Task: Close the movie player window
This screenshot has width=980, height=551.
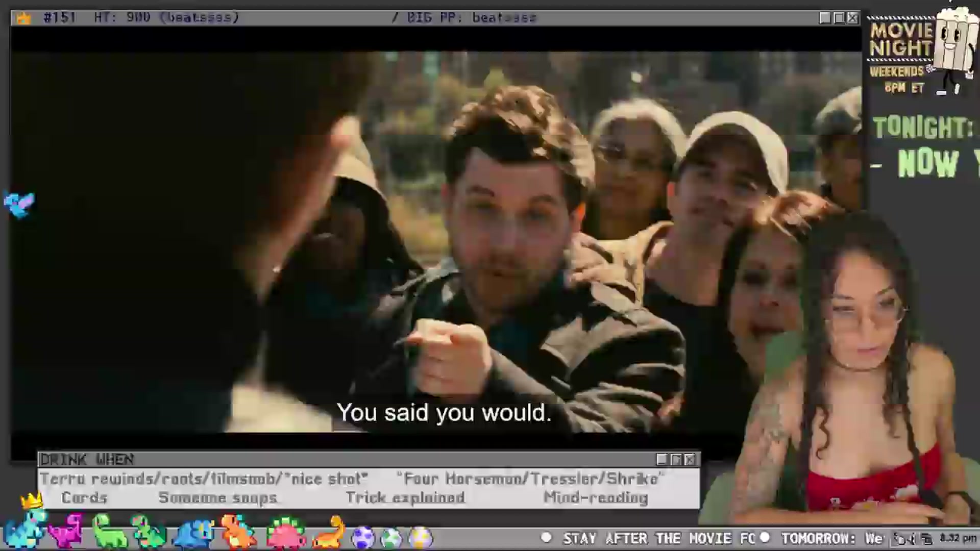Action: coord(853,18)
